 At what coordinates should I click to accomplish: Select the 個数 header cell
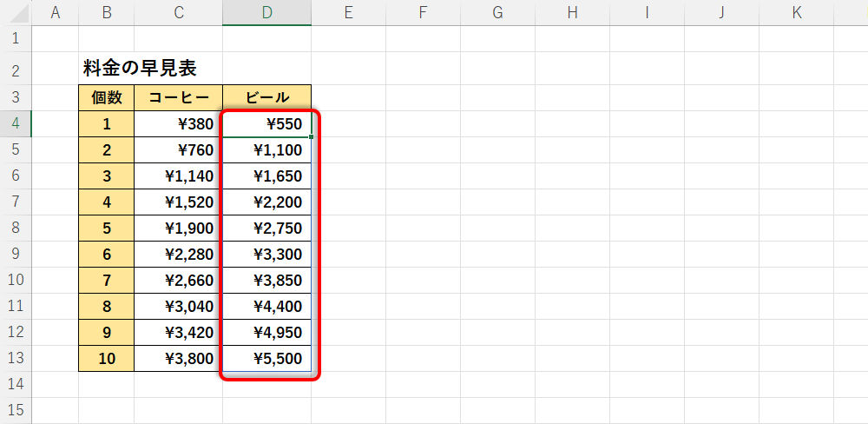[106, 97]
